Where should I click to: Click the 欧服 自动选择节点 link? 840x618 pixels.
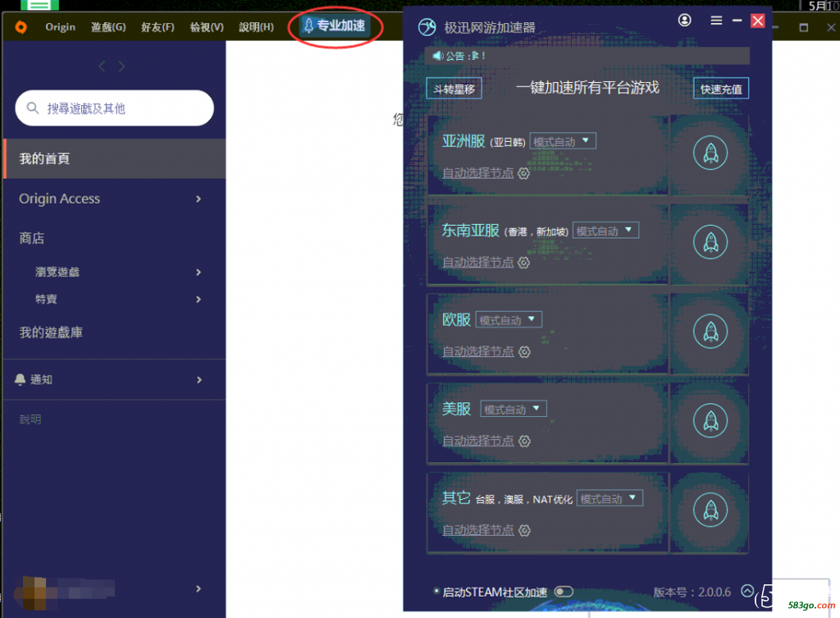pos(478,351)
